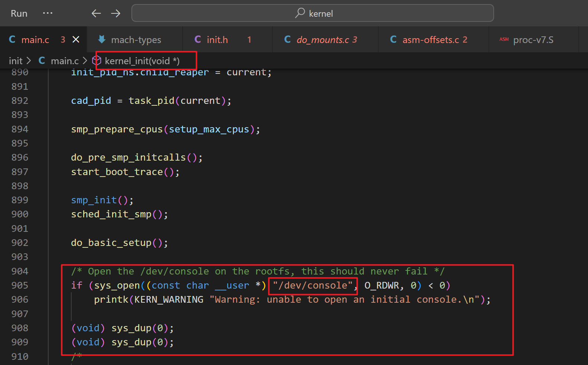588x365 pixels.
Task: Click the task_pid function name
Action: click(x=151, y=101)
